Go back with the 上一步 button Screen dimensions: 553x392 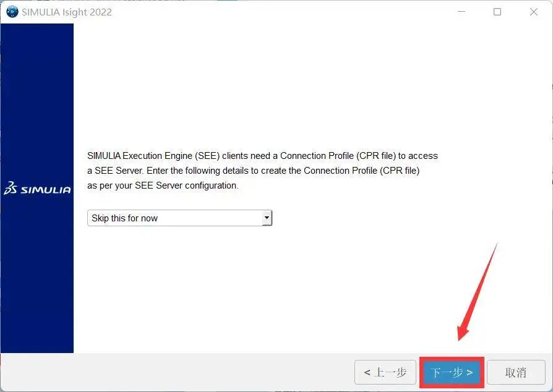(385, 372)
